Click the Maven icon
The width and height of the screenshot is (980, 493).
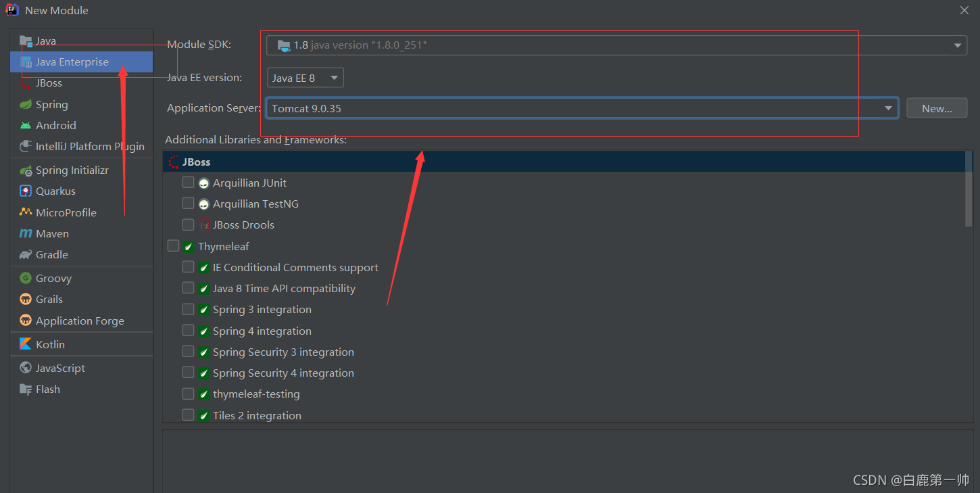(x=26, y=233)
